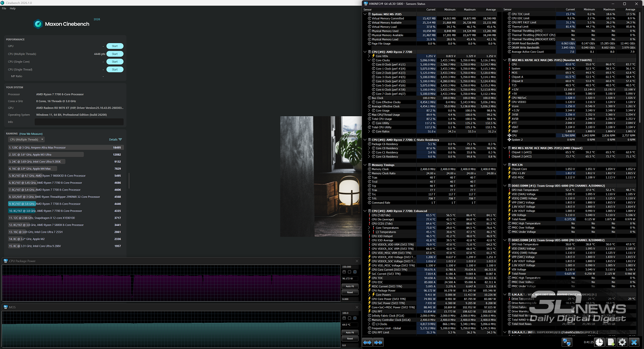This screenshot has height=349, width=644.
Task: Click the Details filter icon in Ranking
Action: (x=120, y=140)
